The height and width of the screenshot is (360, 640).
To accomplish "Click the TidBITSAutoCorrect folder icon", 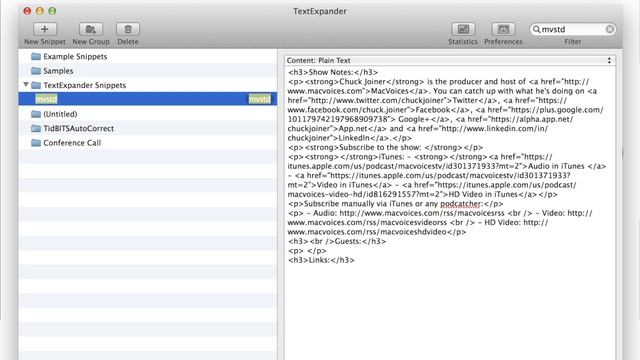I will 36,128.
